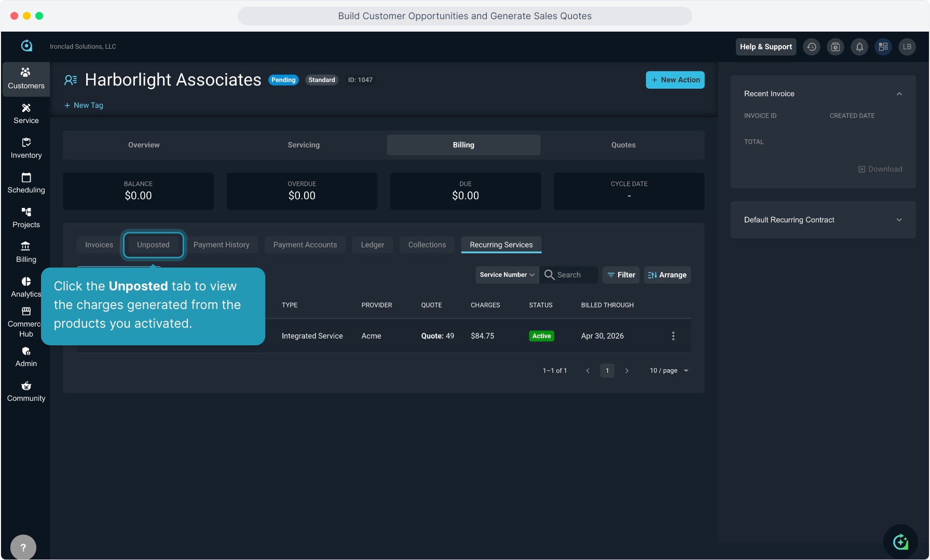Open the Service Number dropdown
930x560 pixels.
coord(507,275)
